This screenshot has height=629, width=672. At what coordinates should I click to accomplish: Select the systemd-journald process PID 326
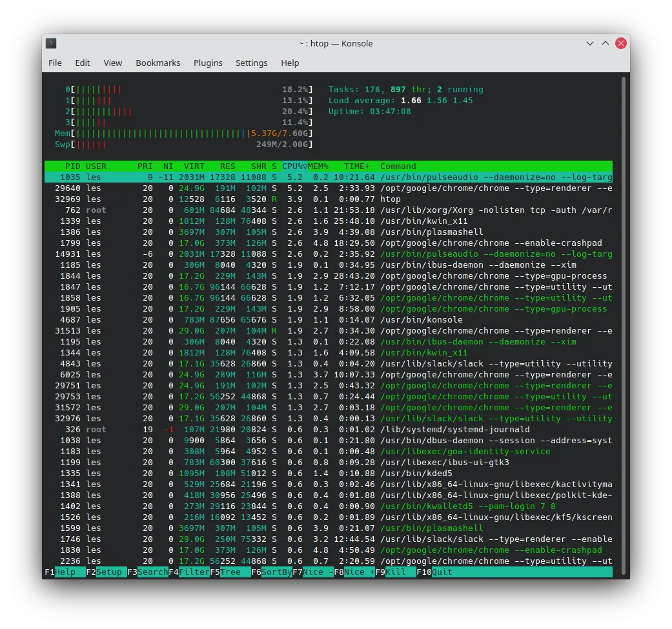tap(329, 430)
